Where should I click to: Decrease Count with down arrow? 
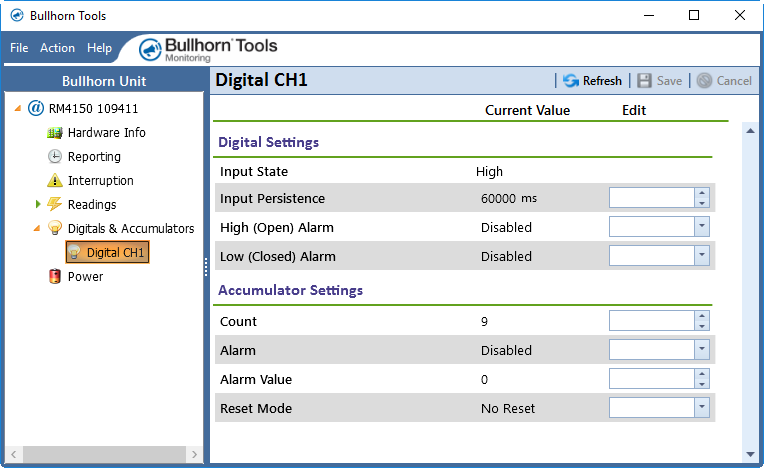[702, 325]
